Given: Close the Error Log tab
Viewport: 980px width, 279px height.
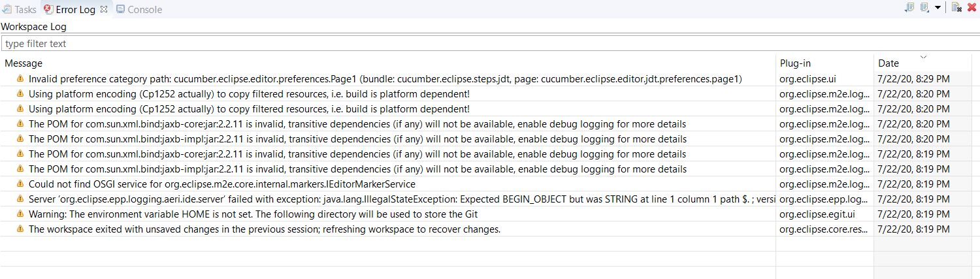Looking at the screenshot, I should tap(104, 9).
